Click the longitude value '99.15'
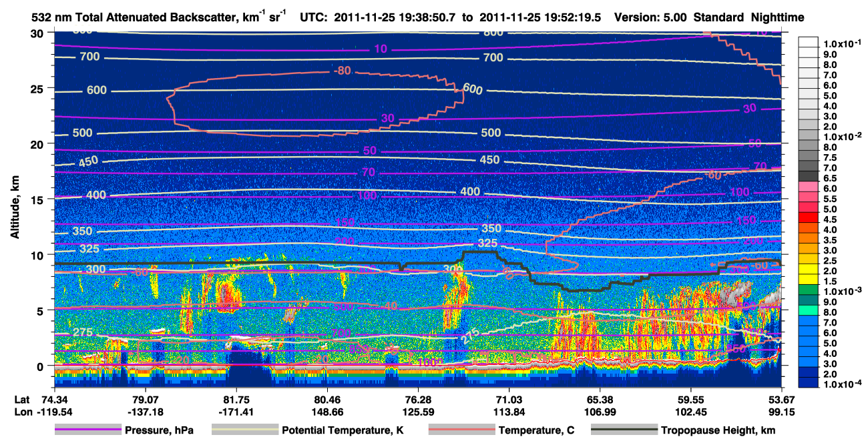 (x=782, y=412)
